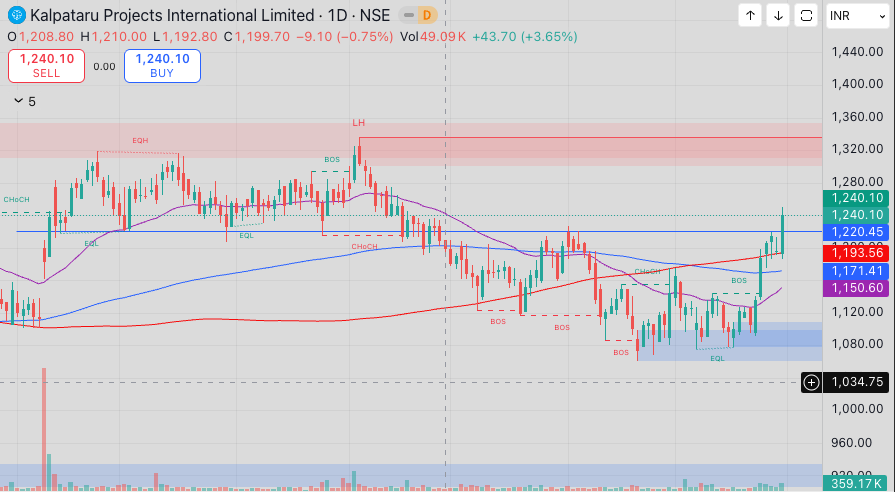Viewport: 895px width, 492px height.
Task: Click the up arrow button at top right
Action: (x=750, y=16)
